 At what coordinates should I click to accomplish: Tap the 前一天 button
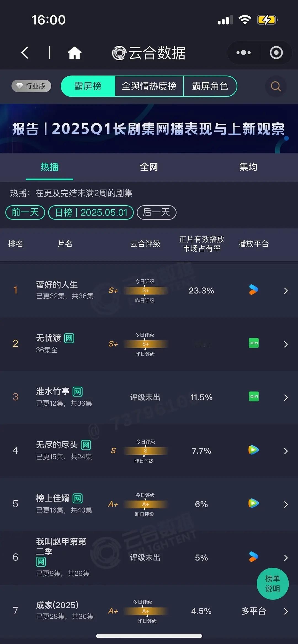(x=25, y=212)
